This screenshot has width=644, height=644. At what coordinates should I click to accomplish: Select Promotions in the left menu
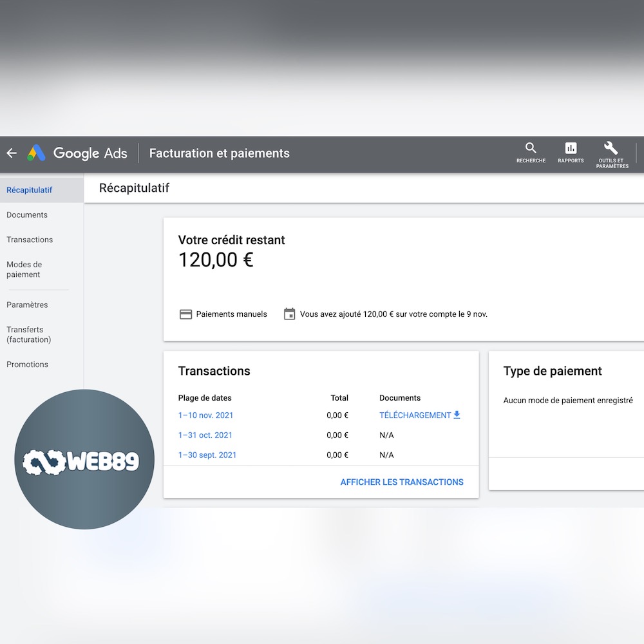pos(27,365)
